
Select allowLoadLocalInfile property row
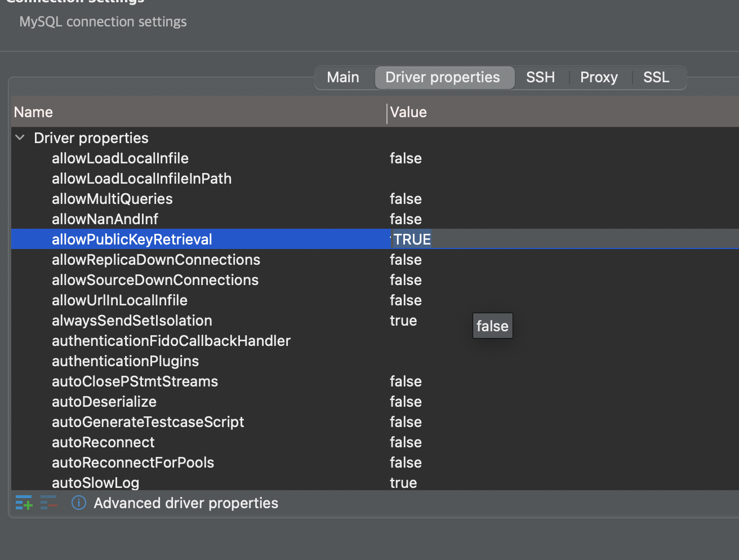(375, 158)
